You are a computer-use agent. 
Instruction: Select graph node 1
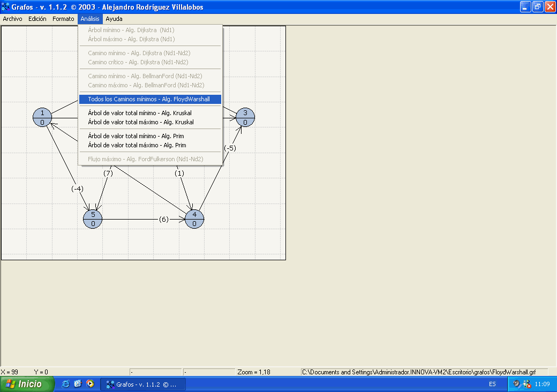click(42, 117)
